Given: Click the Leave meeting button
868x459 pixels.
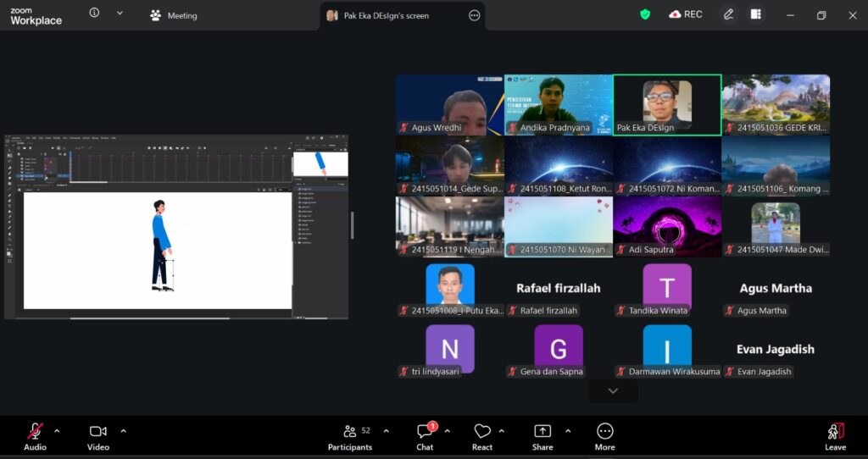Looking at the screenshot, I should click(x=835, y=434).
